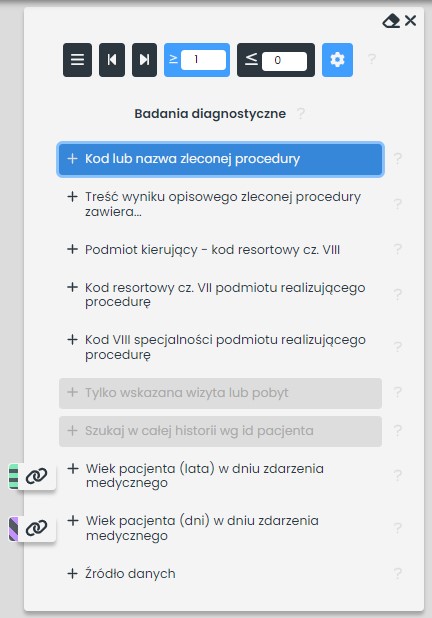Select Tylko wskazana wizyta lub pobyt
432x618 pixels.
220,393
